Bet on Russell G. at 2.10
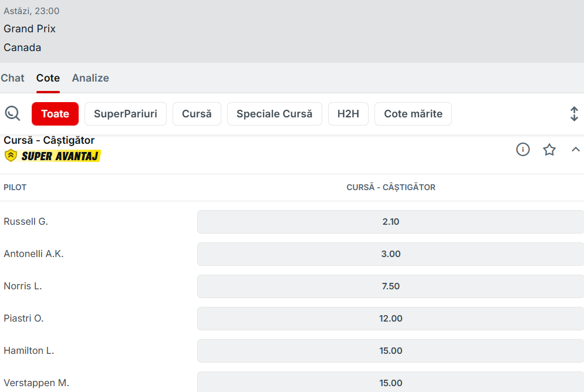 (x=390, y=222)
